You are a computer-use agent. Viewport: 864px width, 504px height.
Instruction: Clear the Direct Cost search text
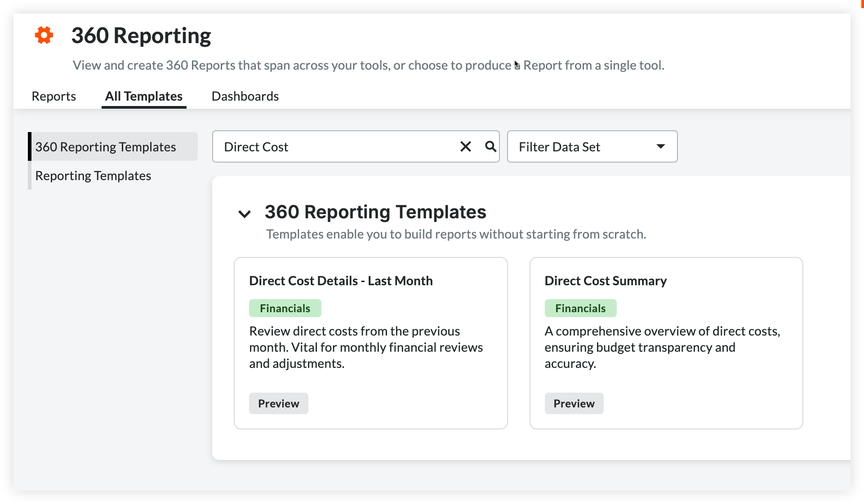[466, 146]
